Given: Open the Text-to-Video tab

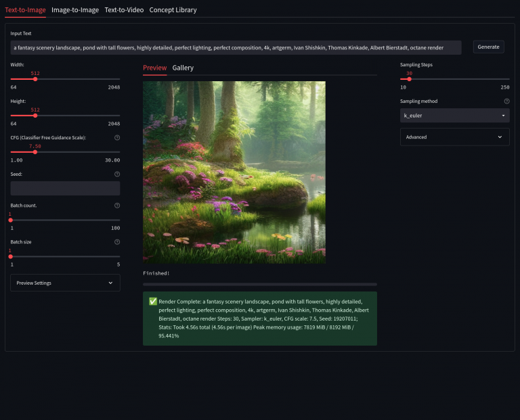Looking at the screenshot, I should (x=123, y=10).
